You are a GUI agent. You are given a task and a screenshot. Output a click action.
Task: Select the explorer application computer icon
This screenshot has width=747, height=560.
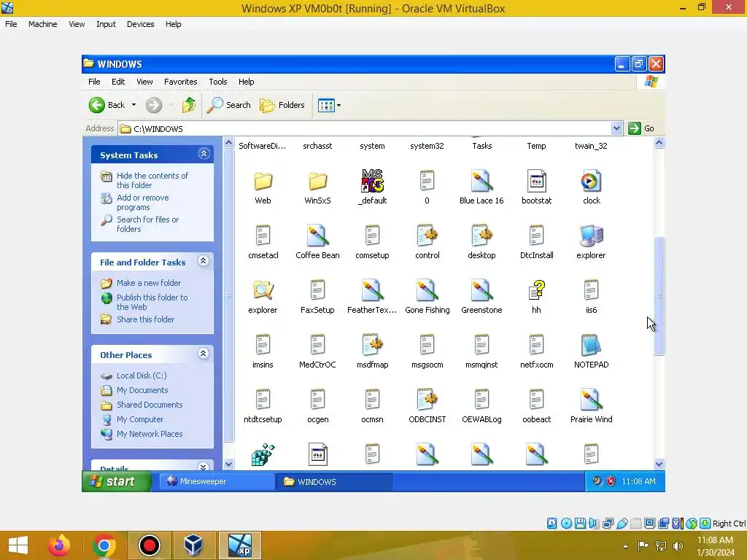pos(591,236)
